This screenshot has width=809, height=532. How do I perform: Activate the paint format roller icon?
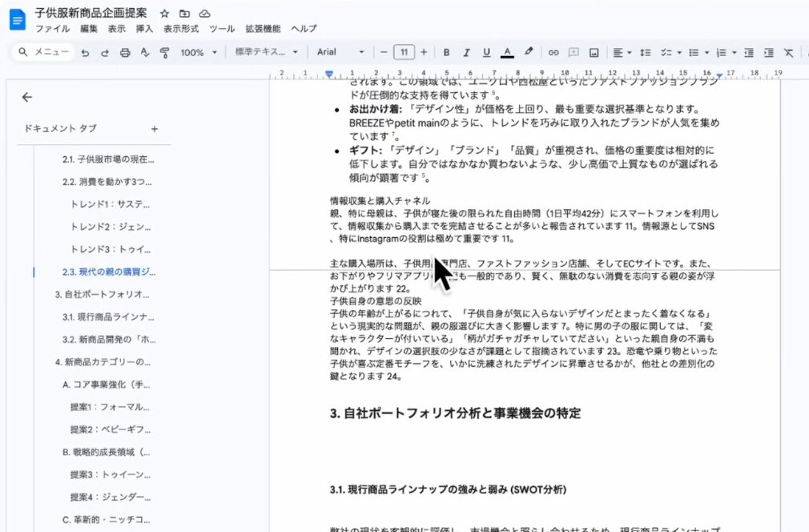pyautogui.click(x=165, y=52)
